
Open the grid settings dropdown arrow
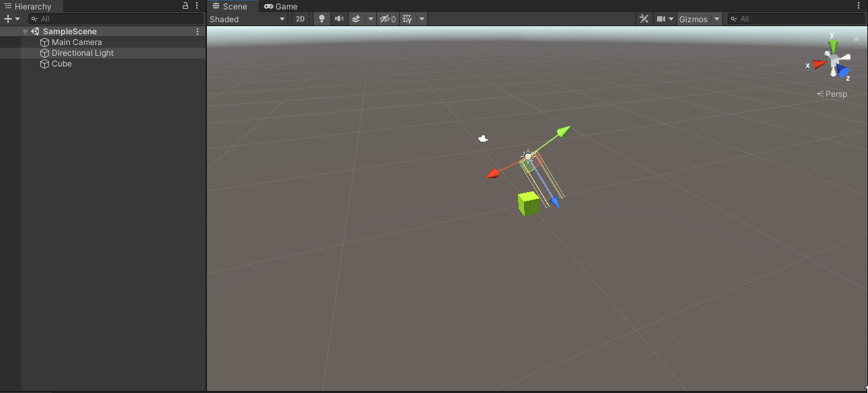[422, 19]
